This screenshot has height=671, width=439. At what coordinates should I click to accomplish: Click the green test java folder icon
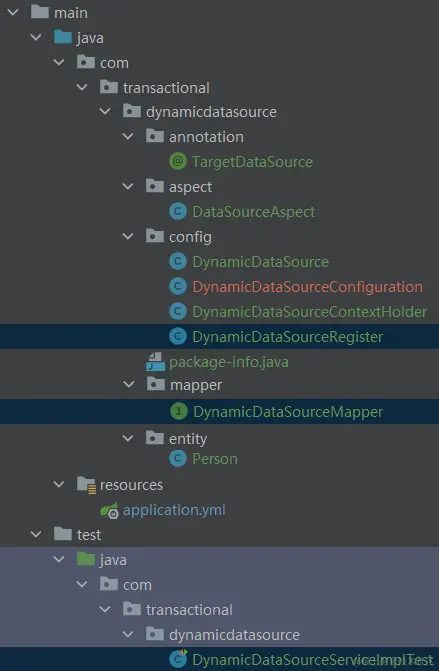click(x=86, y=559)
